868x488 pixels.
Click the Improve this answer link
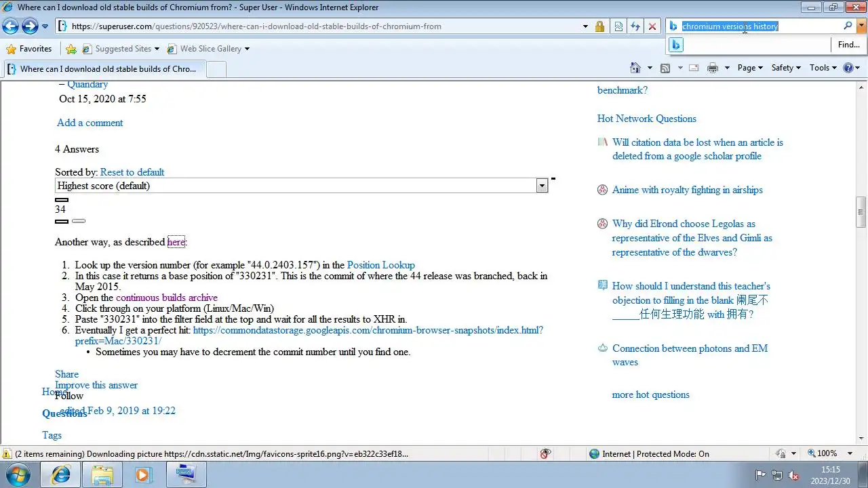[x=96, y=385]
